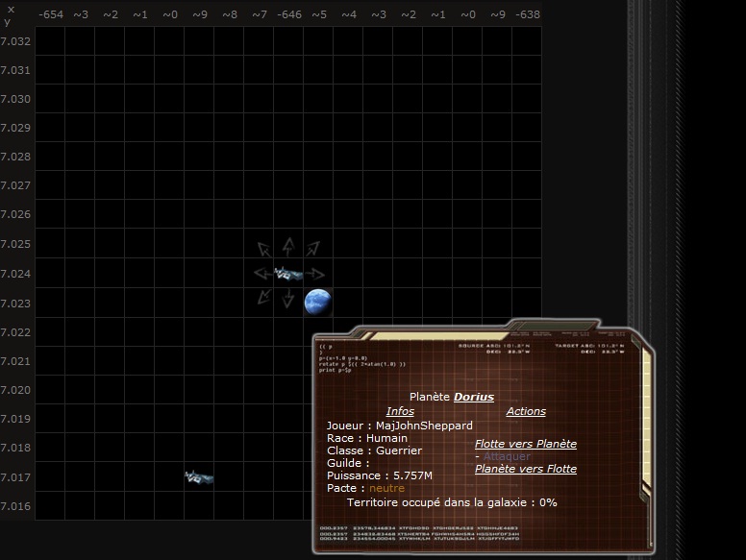
Task: Click the north-east movement arrow
Action: 312,249
